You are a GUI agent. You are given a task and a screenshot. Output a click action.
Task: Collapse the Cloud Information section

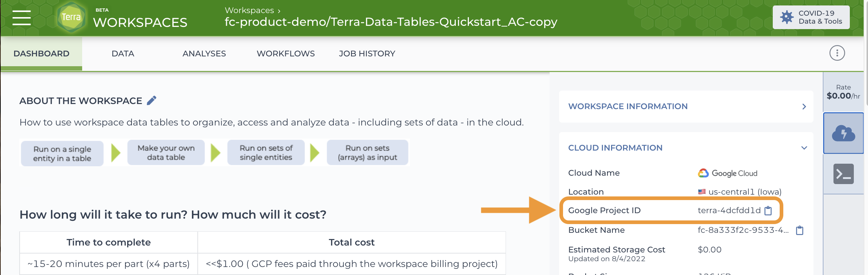click(686, 148)
